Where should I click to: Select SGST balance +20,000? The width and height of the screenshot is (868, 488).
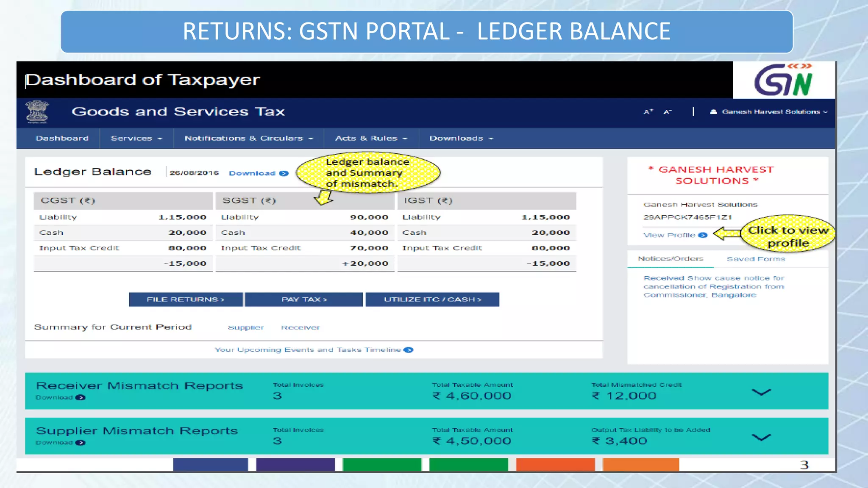coord(365,263)
